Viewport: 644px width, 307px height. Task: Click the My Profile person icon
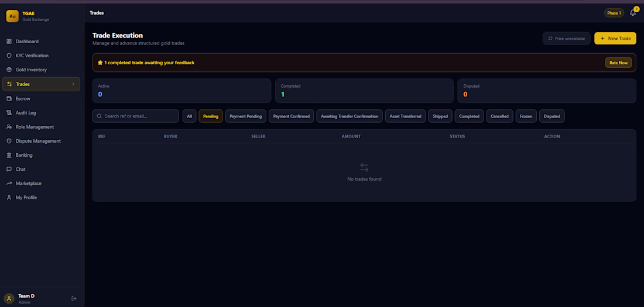pyautogui.click(x=9, y=198)
